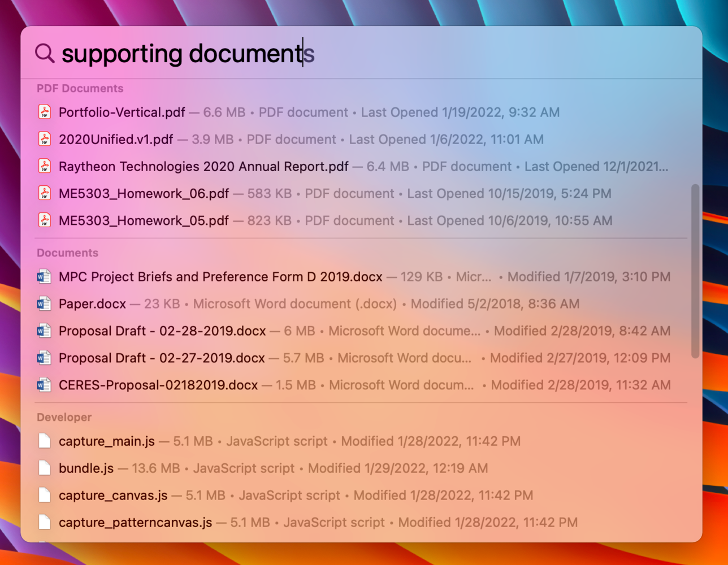Image resolution: width=728 pixels, height=565 pixels.
Task: Click the '129 KB' size of MPC Project Briefs
Action: point(422,276)
